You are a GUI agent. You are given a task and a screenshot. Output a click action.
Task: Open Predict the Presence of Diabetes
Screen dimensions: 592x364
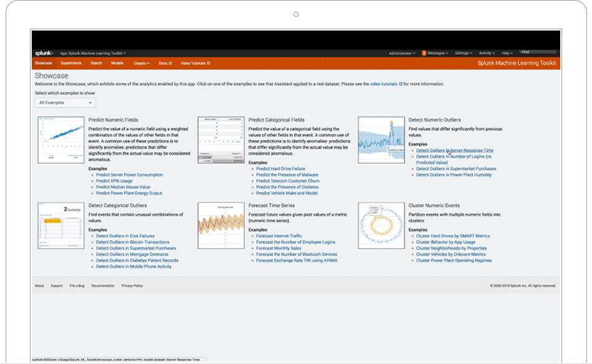287,187
